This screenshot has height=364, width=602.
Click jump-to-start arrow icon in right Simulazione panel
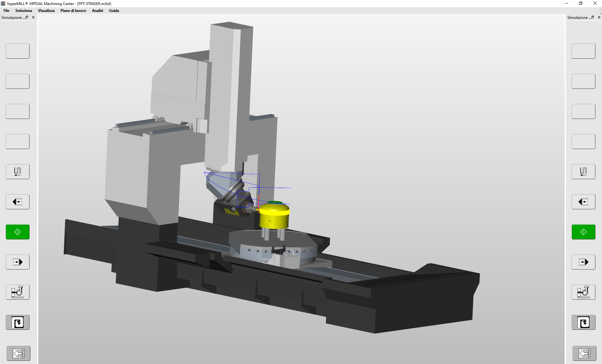pos(584,353)
